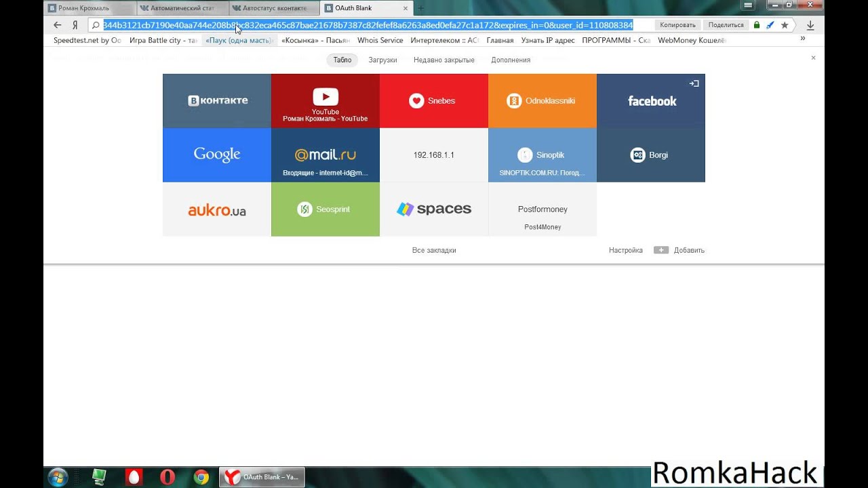The image size is (868, 488).
Task: Select the Недавно закрытые tab
Action: click(444, 60)
